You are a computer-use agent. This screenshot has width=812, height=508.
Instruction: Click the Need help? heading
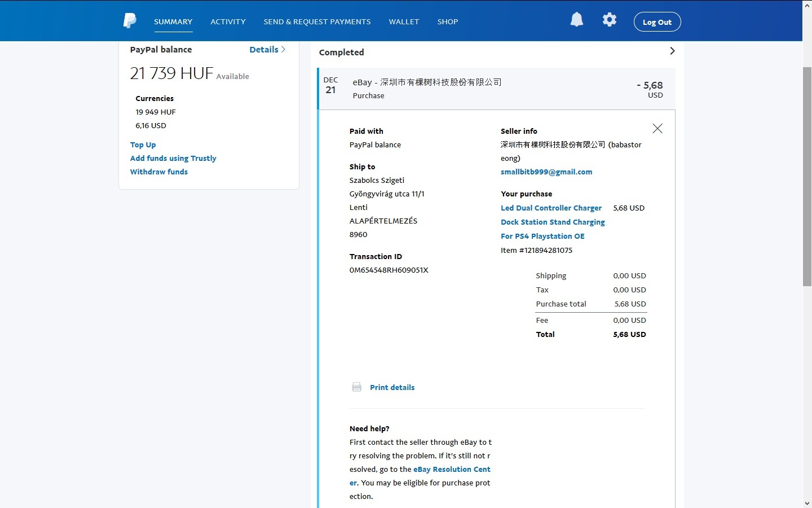click(x=369, y=429)
